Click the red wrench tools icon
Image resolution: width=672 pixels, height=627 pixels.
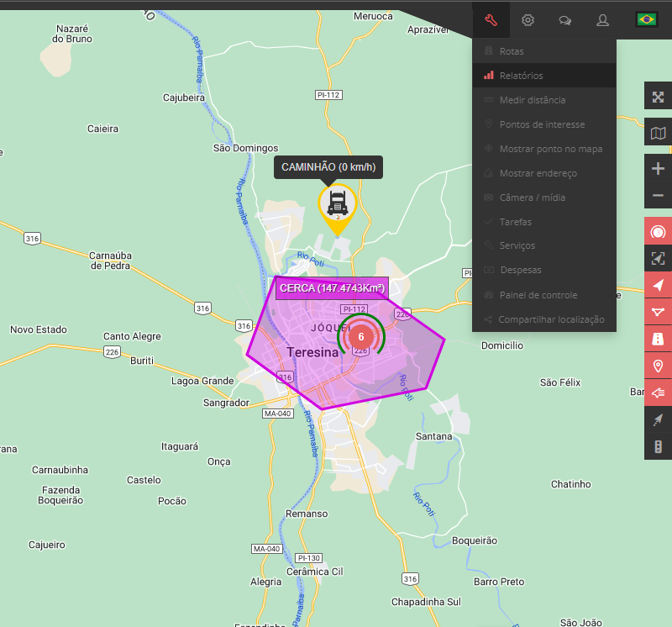(x=491, y=19)
